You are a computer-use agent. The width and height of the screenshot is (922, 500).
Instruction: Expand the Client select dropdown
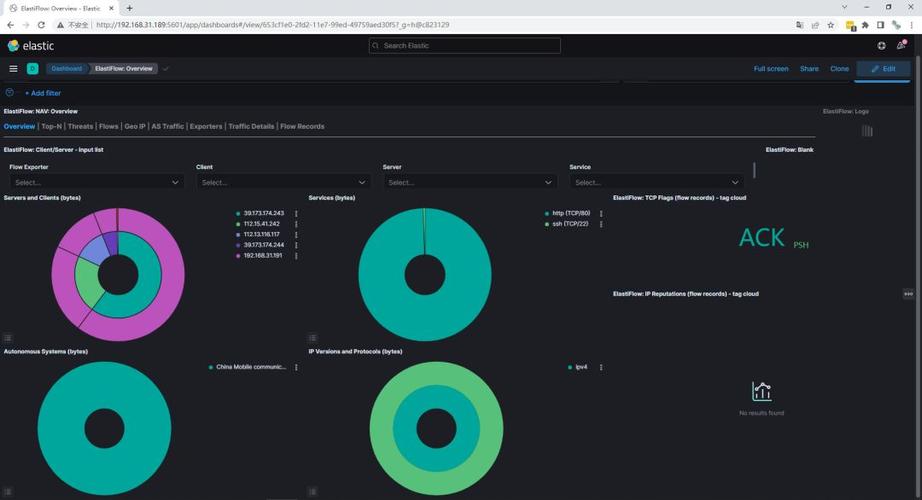coord(284,182)
